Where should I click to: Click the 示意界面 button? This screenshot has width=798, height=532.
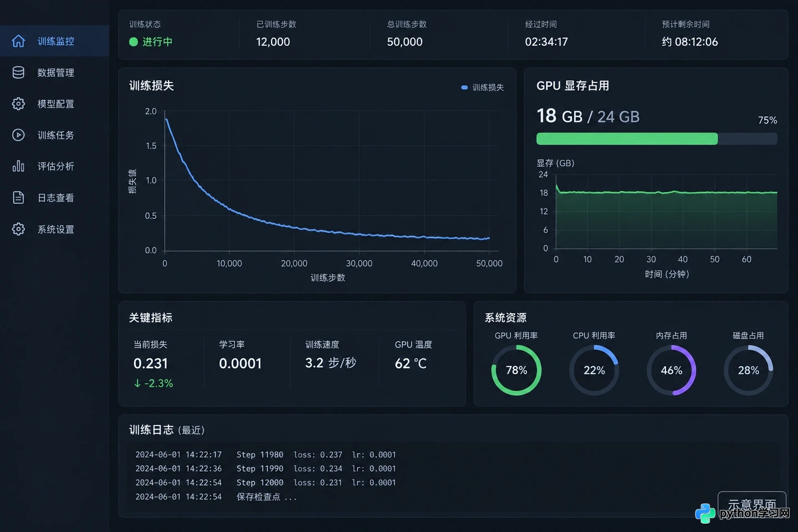pos(752,505)
